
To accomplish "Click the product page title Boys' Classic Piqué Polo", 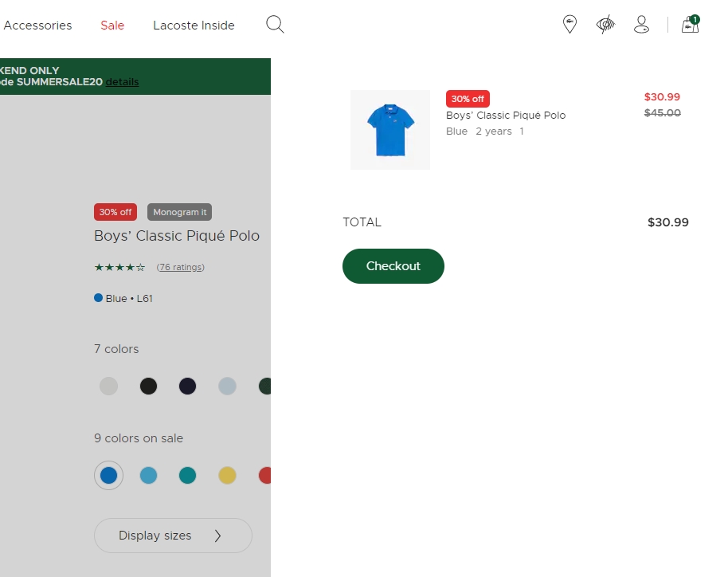I will pos(177,236).
